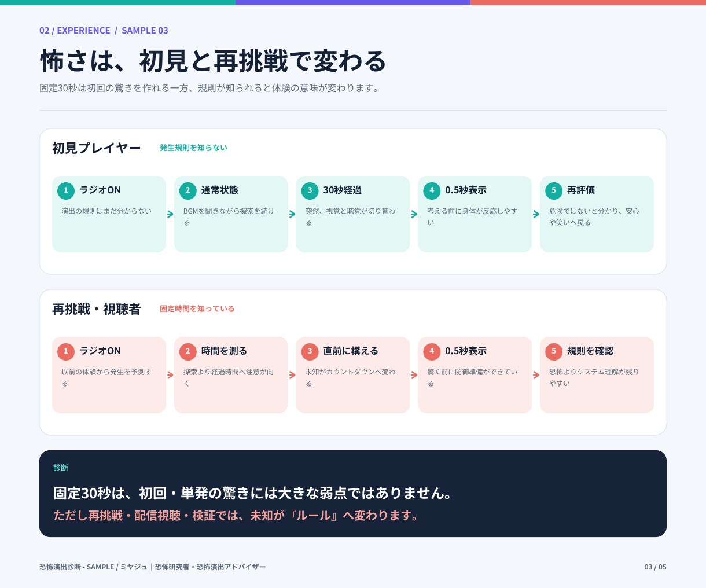
Task: Select the 0.5秒表示 title in 初見プレイヤー row
Action: (466, 190)
